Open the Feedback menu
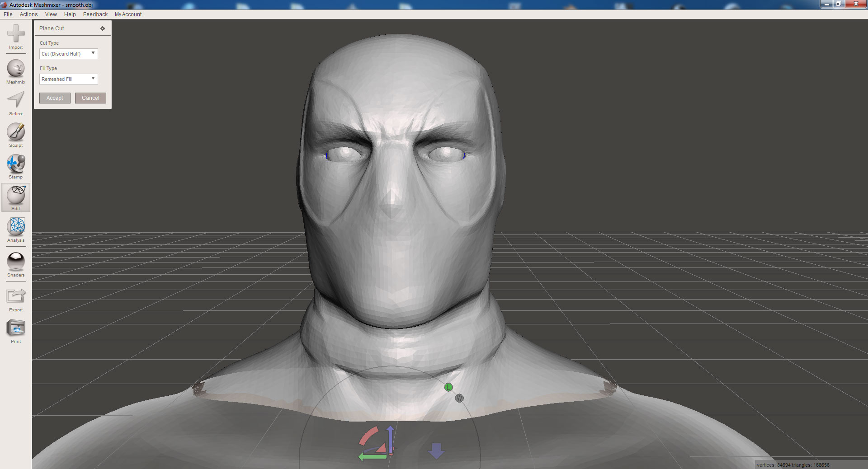868x469 pixels. tap(95, 14)
